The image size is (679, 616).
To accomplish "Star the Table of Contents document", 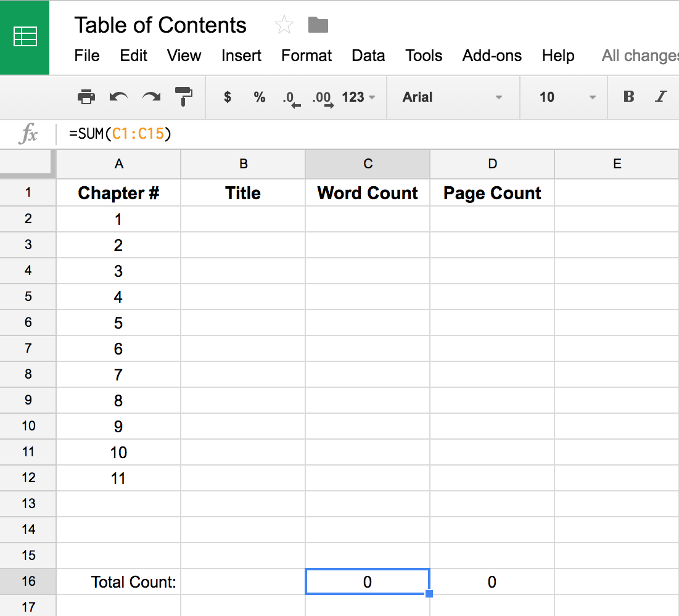I will 284,25.
